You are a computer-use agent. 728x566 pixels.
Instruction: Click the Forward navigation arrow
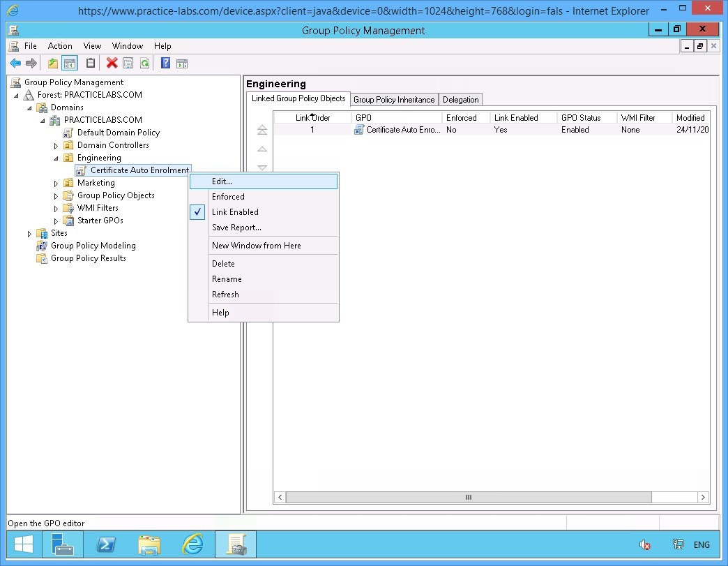[x=31, y=63]
